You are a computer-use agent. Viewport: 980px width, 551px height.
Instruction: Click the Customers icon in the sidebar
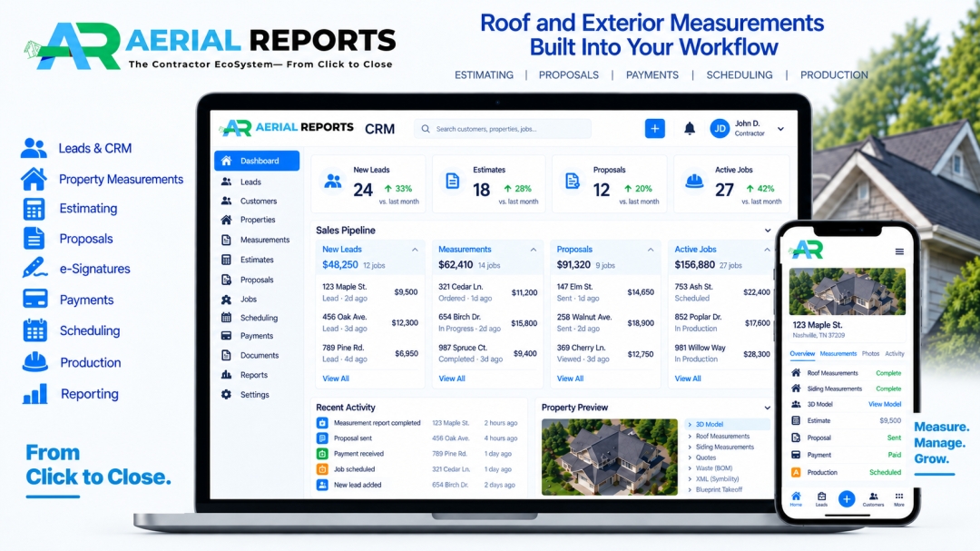click(x=226, y=201)
